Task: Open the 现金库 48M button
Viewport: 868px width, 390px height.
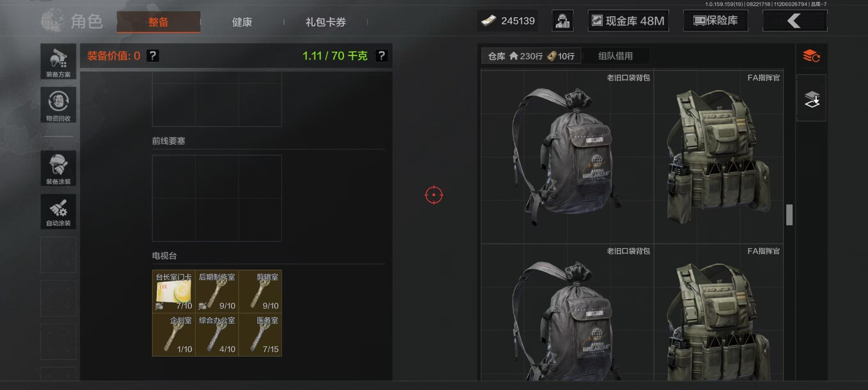Action: click(628, 21)
